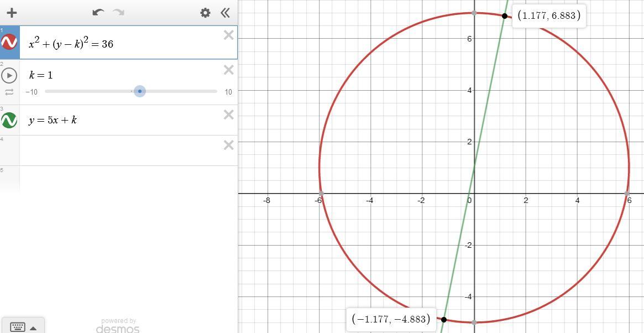Undo the last action
644x333 pixels.
click(98, 13)
